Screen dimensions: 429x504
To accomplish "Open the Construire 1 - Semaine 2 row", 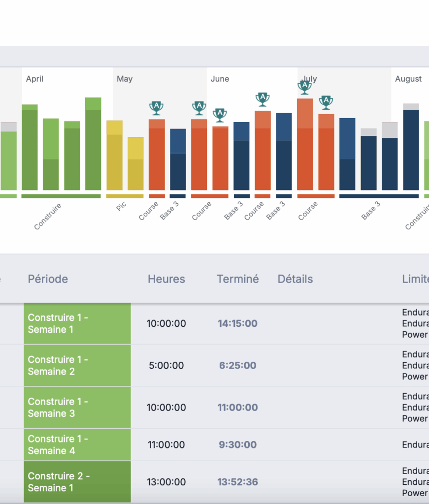I will click(77, 365).
